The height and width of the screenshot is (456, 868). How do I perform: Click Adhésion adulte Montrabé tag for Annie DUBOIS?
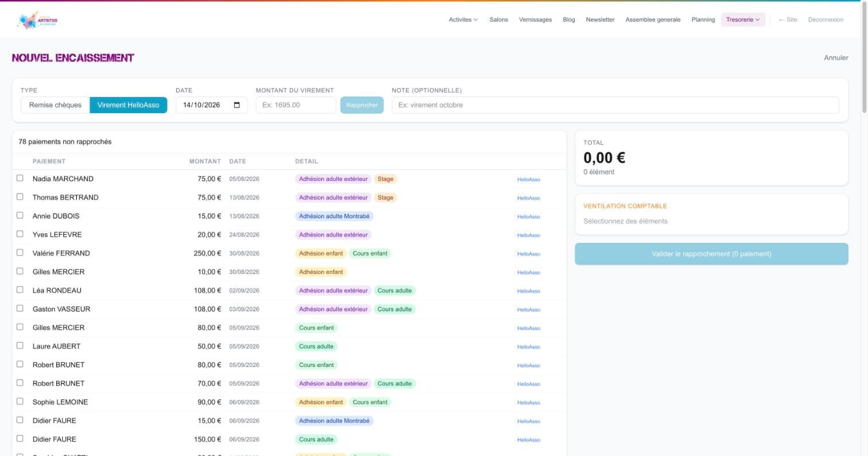[334, 216]
